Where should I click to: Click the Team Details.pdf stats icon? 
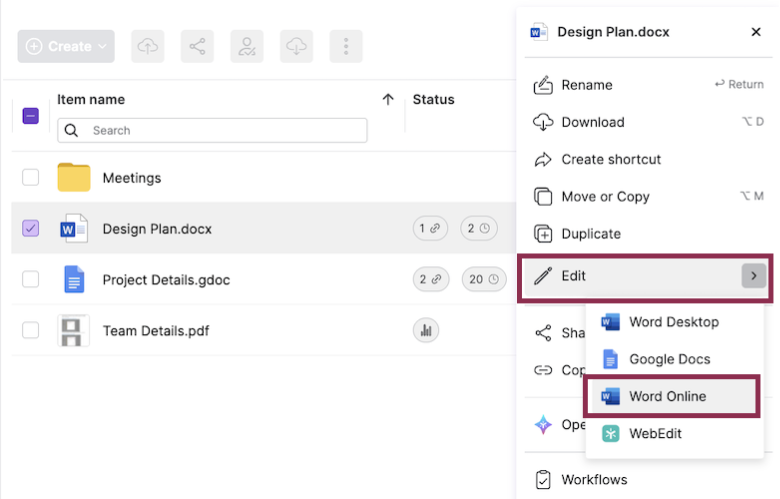426,331
